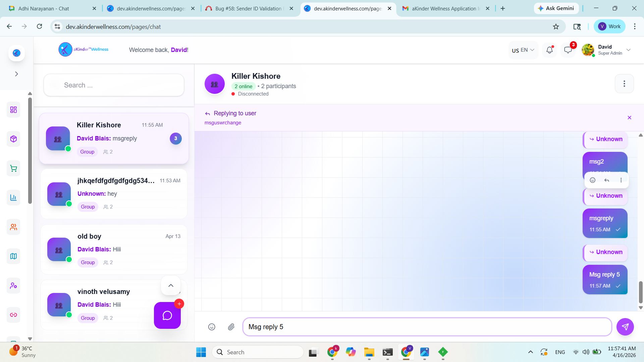The image size is (644, 362).
Task: Open the old boy group conversation
Action: point(114,249)
